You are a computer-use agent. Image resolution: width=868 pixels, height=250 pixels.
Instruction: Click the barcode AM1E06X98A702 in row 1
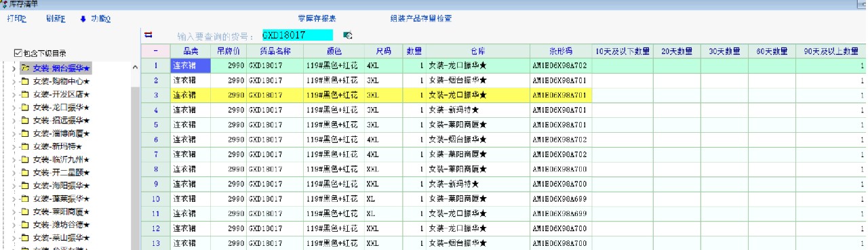(x=561, y=66)
